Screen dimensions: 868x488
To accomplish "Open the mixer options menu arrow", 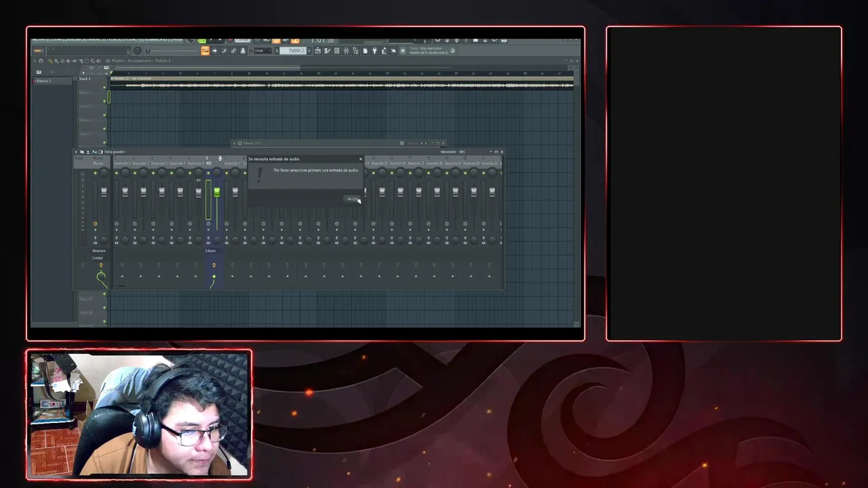I will 76,152.
